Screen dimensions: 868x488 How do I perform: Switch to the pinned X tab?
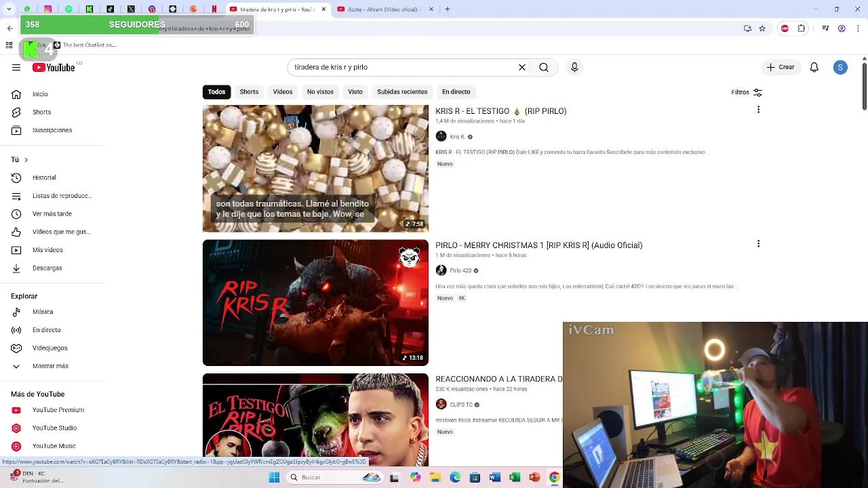[131, 9]
